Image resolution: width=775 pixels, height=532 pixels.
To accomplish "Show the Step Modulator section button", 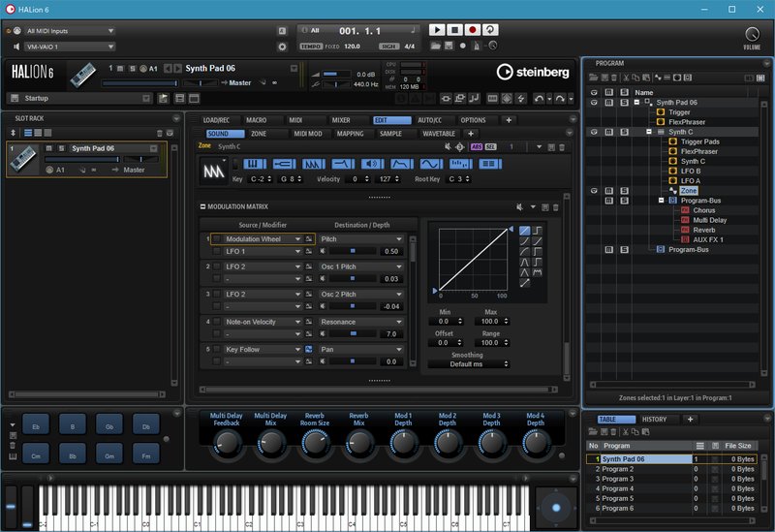I will pos(461,164).
